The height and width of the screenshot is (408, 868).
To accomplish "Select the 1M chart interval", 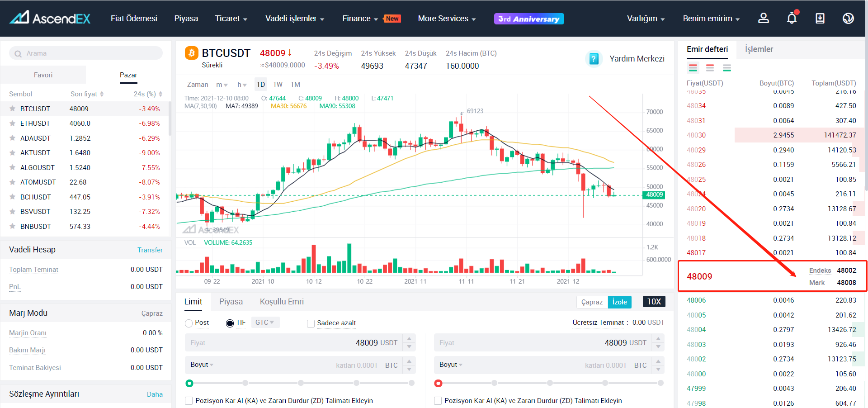I will click(x=295, y=85).
